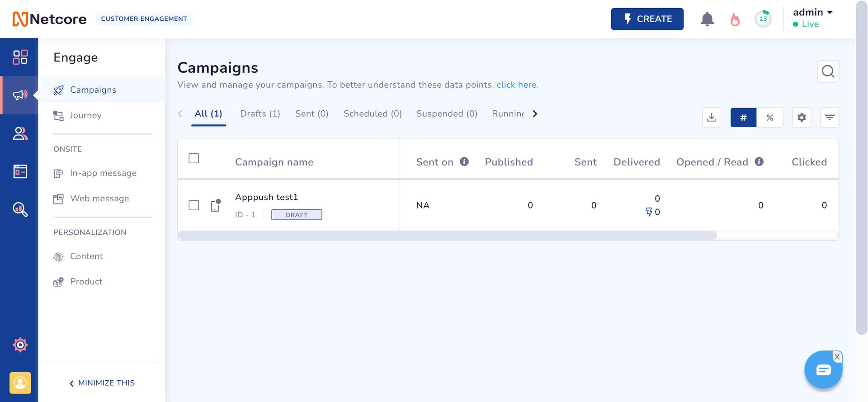Tick the select-all campaigns checkbox
868x402 pixels.
pyautogui.click(x=193, y=158)
